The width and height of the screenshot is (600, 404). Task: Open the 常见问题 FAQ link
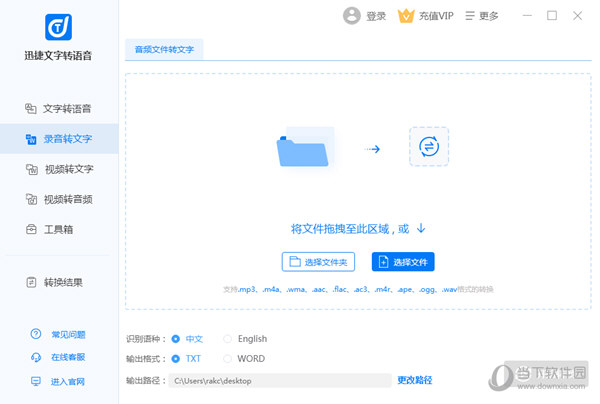(68, 335)
